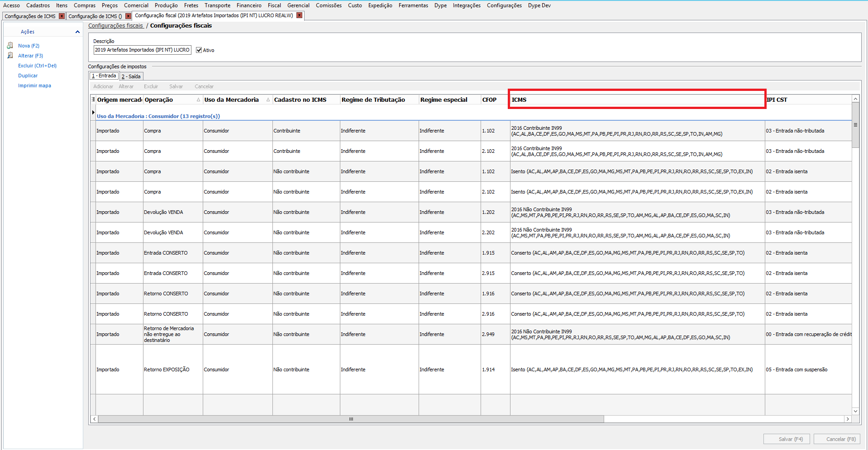Click the sort arrow in Uso da Mercadoria header
868x450 pixels.
268,99
